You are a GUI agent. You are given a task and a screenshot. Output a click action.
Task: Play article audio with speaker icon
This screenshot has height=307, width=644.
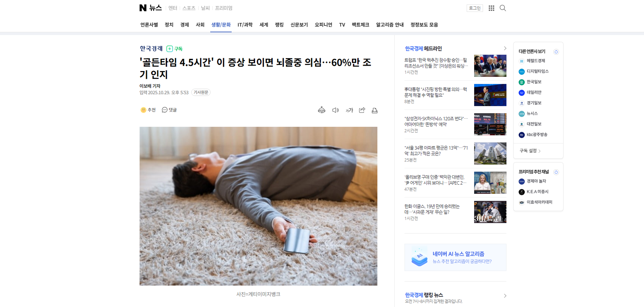click(x=335, y=110)
